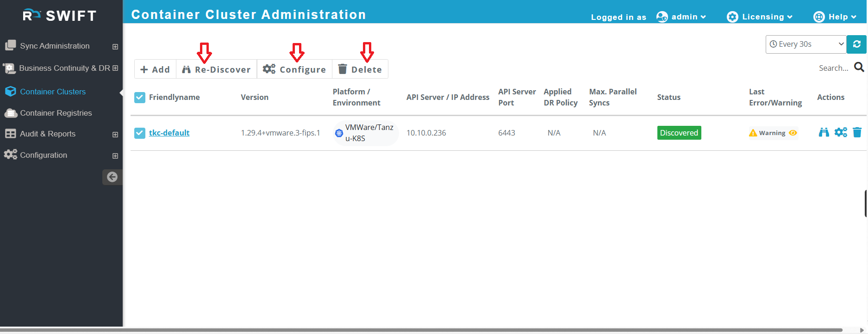
Task: Click the Help lifebuoy icon
Action: [x=819, y=17]
